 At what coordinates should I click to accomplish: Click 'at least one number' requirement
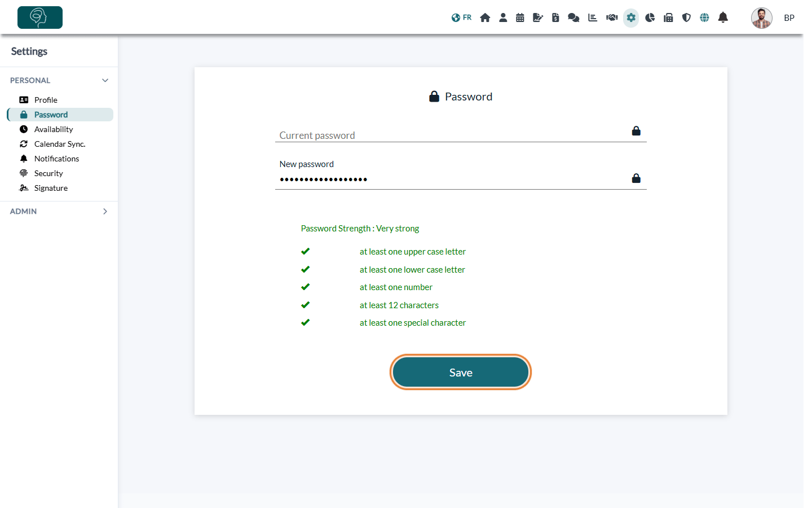(x=396, y=287)
